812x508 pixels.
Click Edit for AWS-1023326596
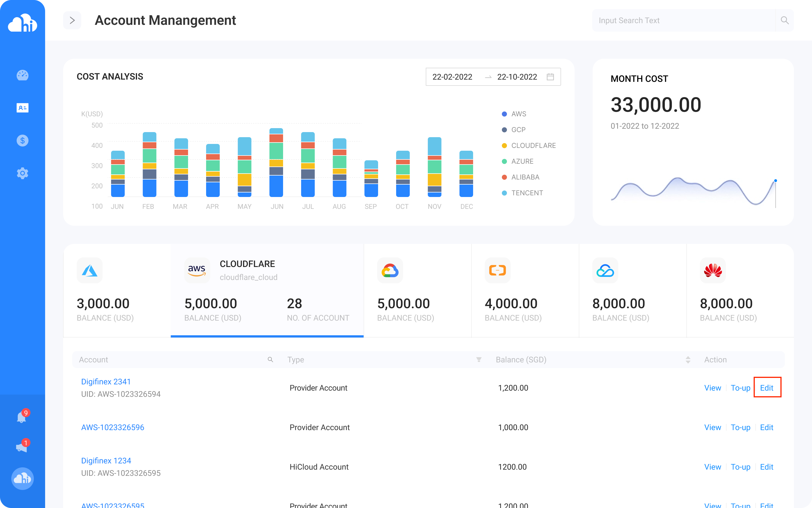(x=766, y=427)
